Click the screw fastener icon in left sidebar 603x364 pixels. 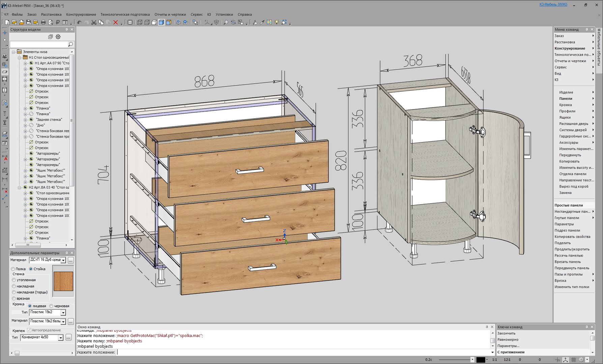coord(5,114)
